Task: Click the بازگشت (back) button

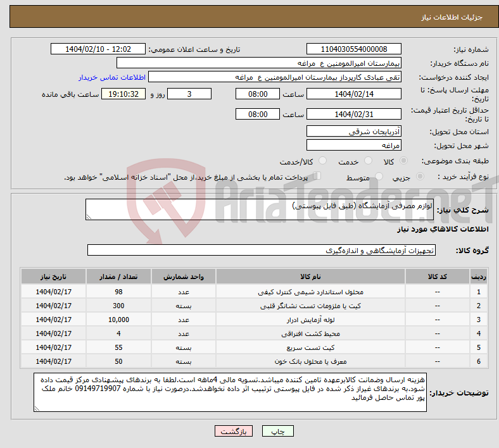Action: (x=233, y=431)
